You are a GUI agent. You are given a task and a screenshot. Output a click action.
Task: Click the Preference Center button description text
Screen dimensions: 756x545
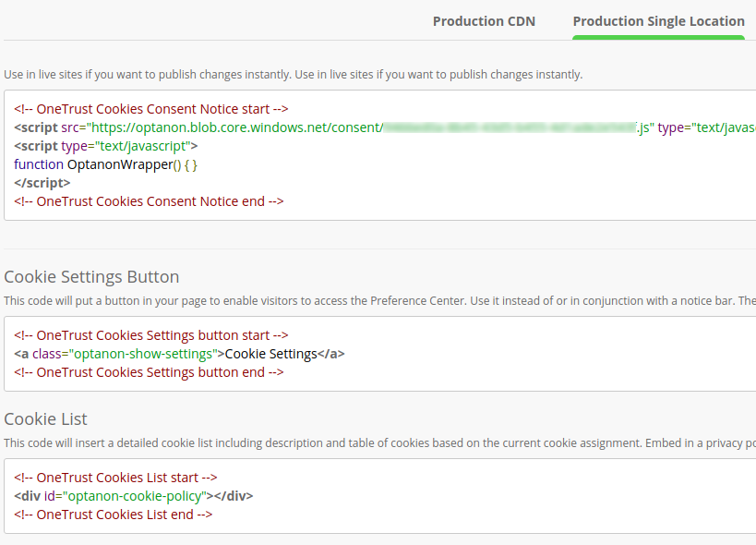point(380,301)
